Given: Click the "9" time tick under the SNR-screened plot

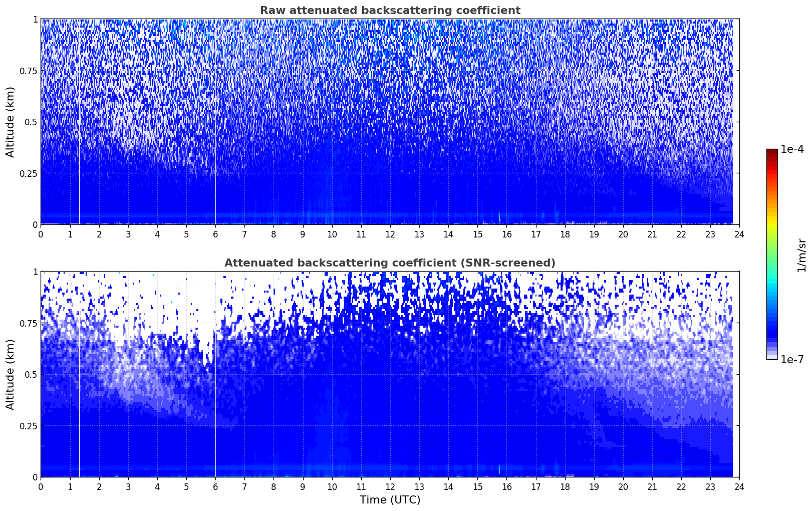Looking at the screenshot, I should tap(303, 486).
